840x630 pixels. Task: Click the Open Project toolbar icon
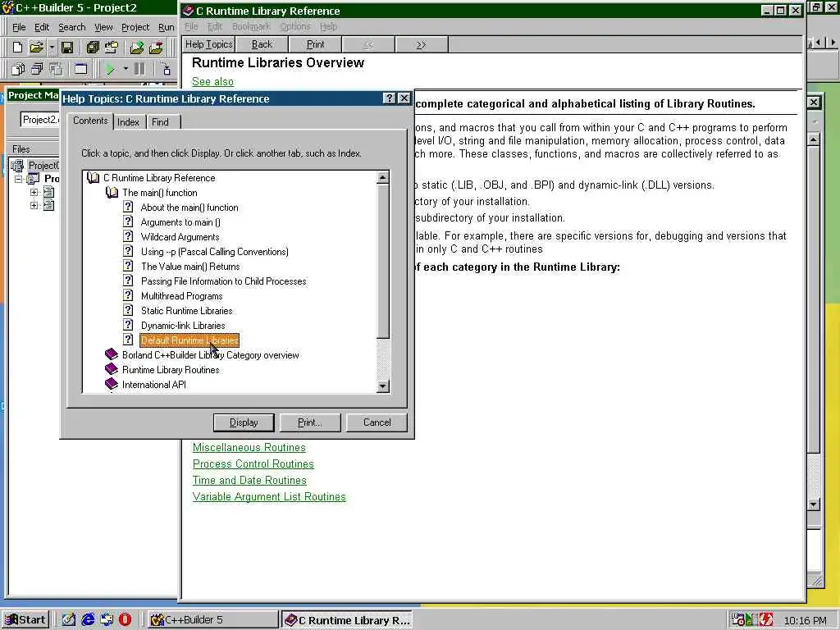pyautogui.click(x=112, y=48)
